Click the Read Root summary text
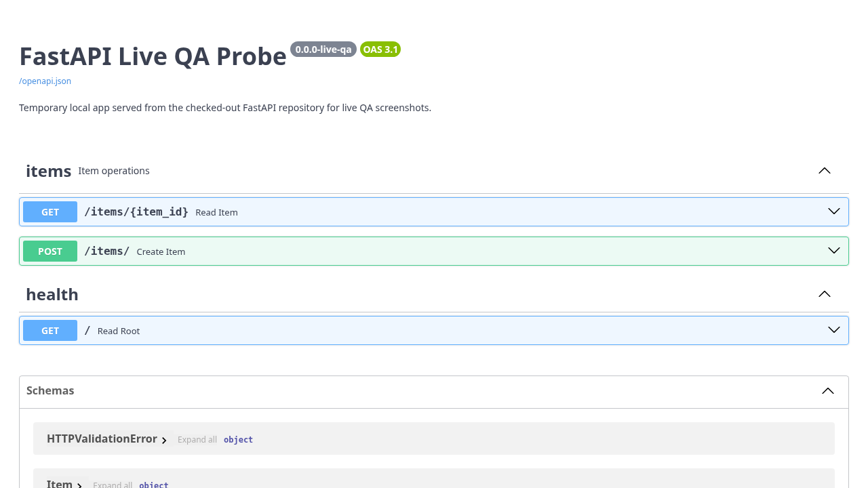 point(119,331)
